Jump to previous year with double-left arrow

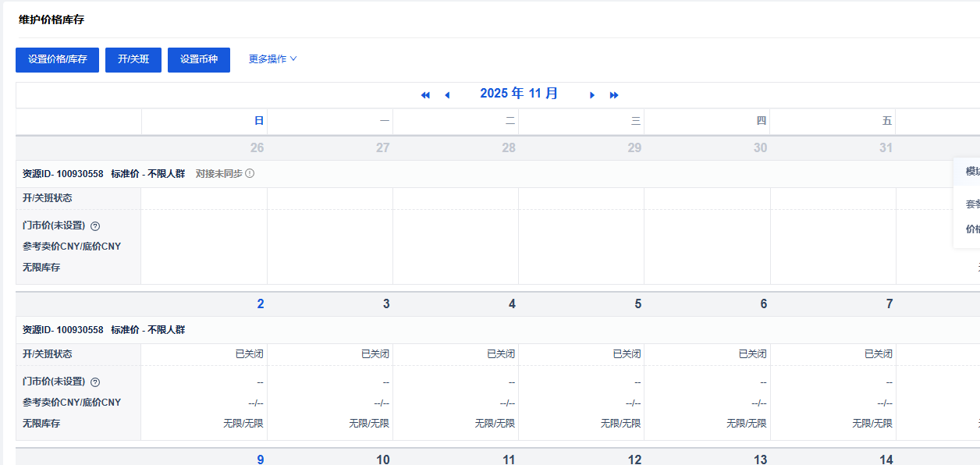(425, 95)
